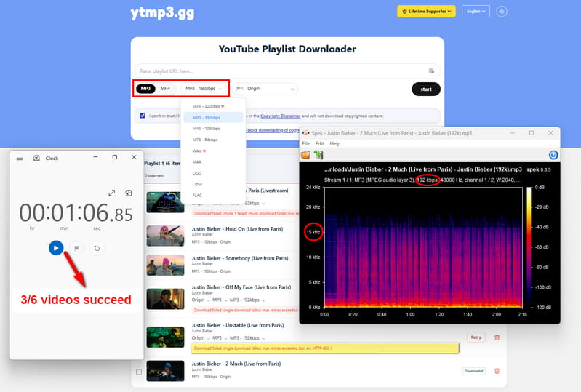Click the Spek dB color scale bar
581x392 pixels.
(529, 247)
